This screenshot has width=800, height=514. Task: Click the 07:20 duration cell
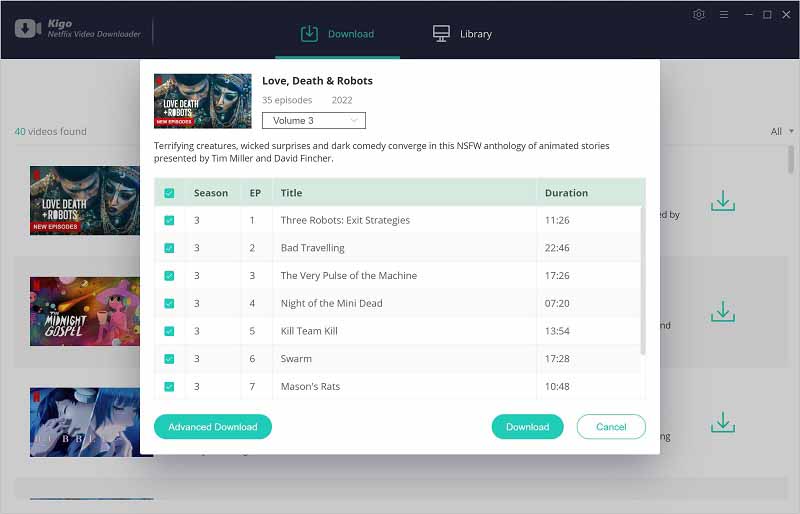click(557, 304)
